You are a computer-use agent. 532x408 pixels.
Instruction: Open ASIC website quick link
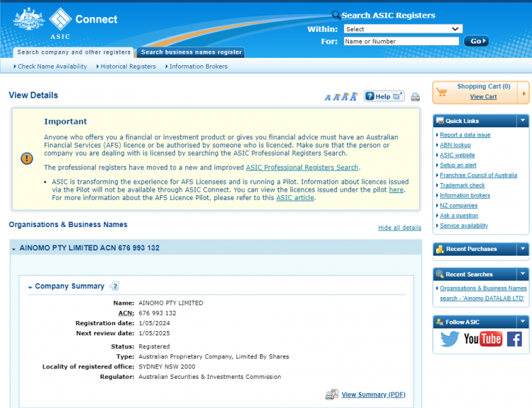click(x=457, y=155)
